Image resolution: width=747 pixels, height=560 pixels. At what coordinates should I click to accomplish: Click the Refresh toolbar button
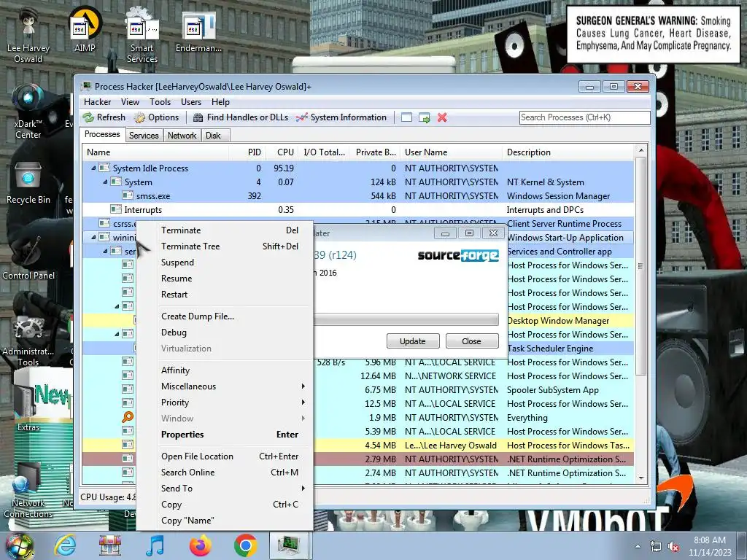(x=104, y=117)
